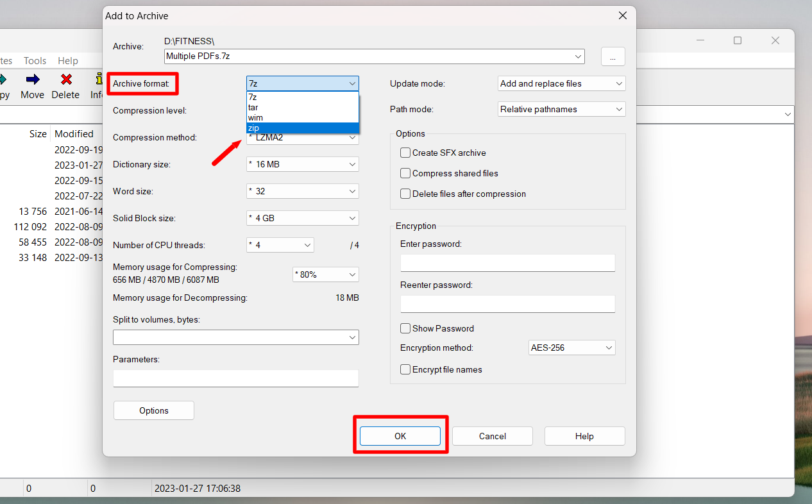Click status bar timestamp 2023-01-27 17:06:38
The height and width of the screenshot is (504, 812).
coord(198,489)
